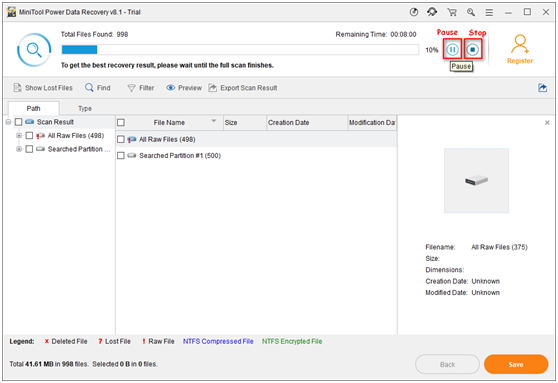
Task: Click drive icon in Searched Partition list row
Action: click(x=132, y=156)
